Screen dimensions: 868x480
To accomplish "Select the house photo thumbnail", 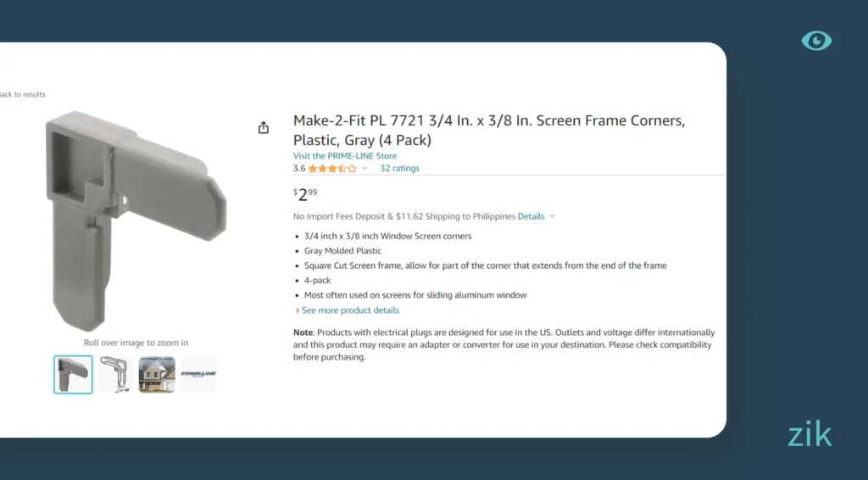I will coord(157,374).
